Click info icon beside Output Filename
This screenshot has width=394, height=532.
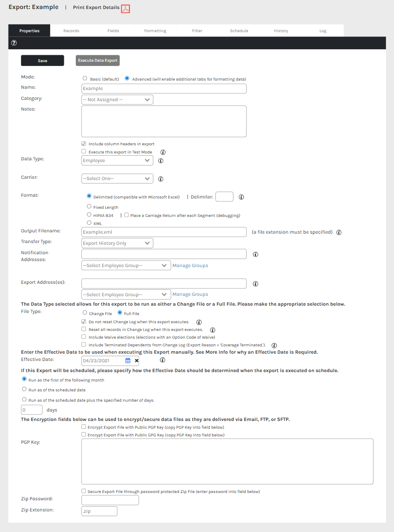(339, 232)
